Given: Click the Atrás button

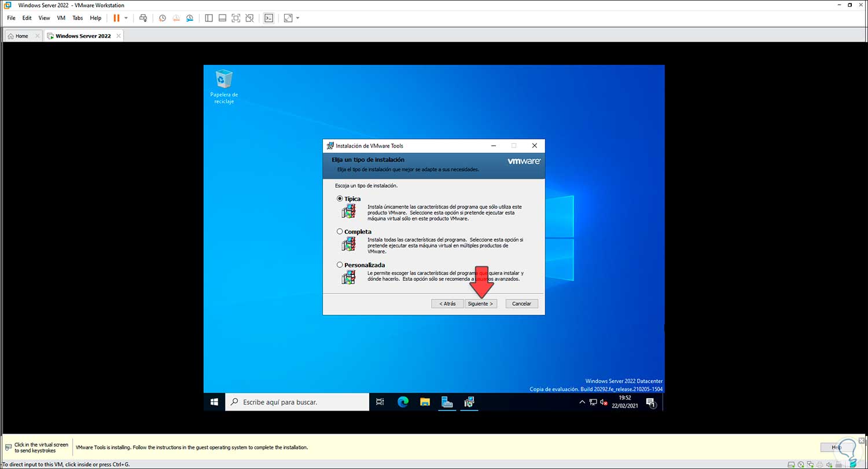Looking at the screenshot, I should [447, 303].
